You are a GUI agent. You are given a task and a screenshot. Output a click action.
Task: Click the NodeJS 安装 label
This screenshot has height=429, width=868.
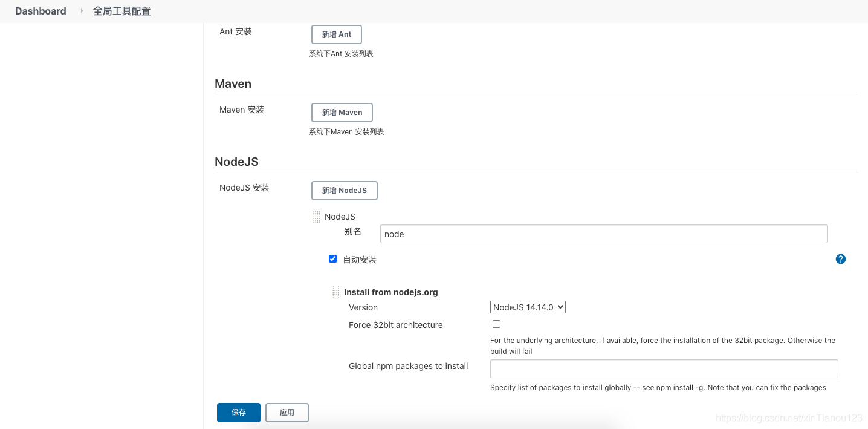[x=244, y=188]
